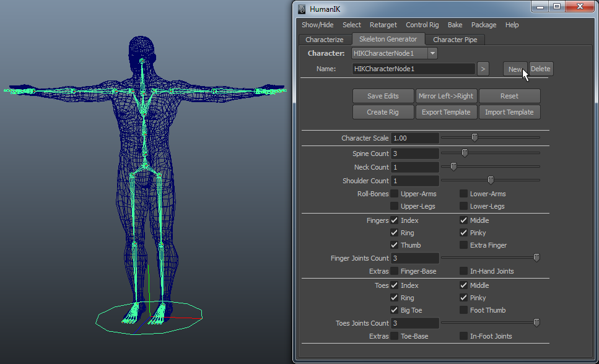Click the Delete character button
The height and width of the screenshot is (364, 599).
[540, 69]
